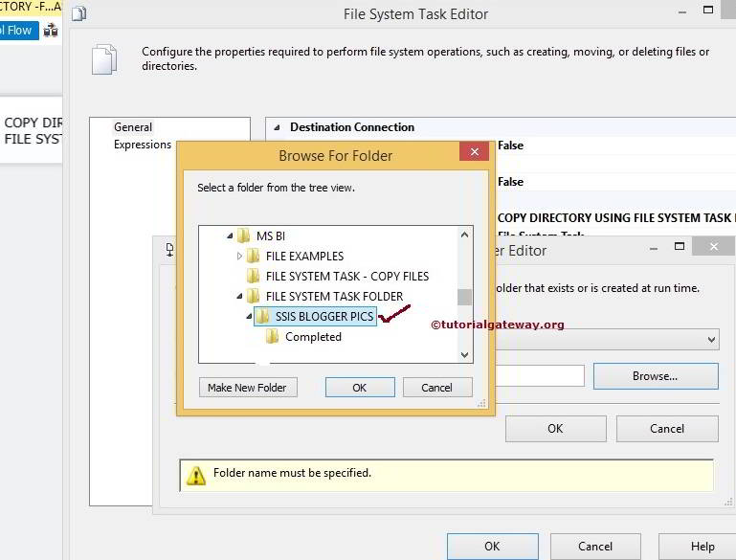Click the Completed folder icon
This screenshot has width=736, height=560.
[273, 337]
